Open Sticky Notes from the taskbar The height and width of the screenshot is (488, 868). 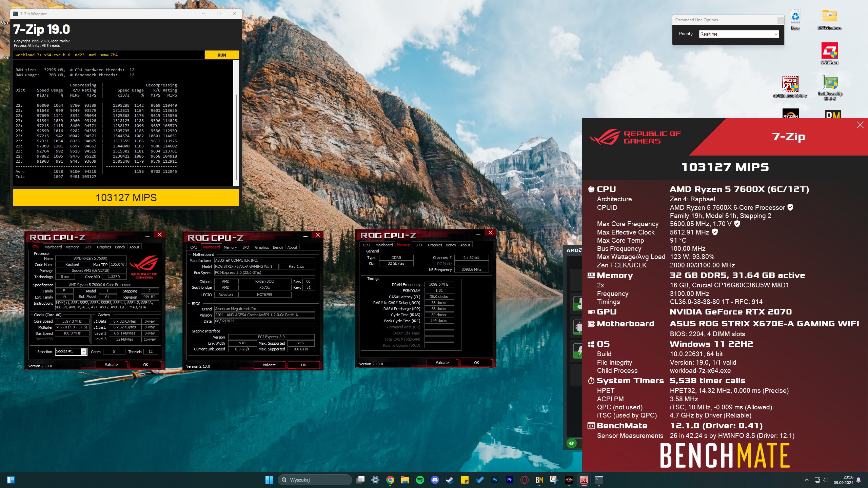click(x=465, y=480)
